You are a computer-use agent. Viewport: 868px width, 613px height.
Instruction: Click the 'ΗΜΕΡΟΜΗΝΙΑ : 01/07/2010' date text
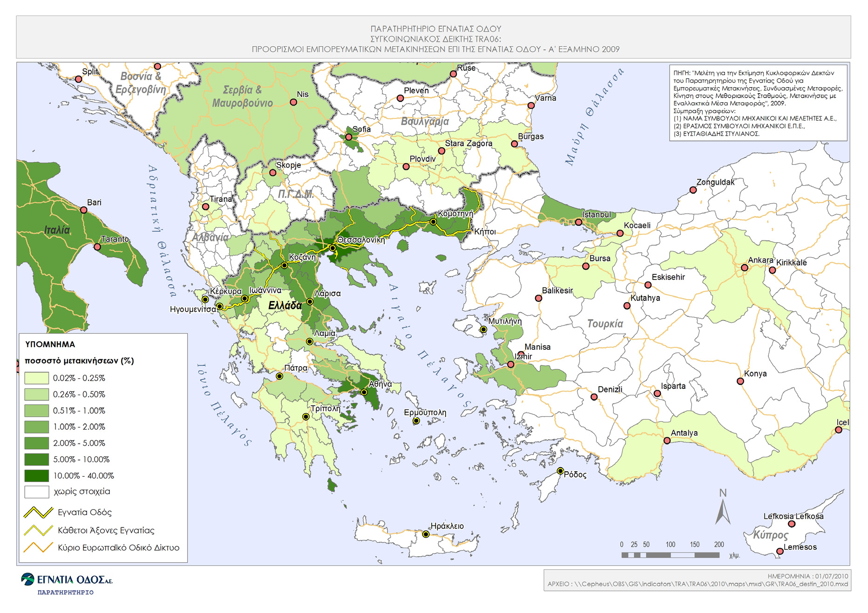tap(808, 576)
